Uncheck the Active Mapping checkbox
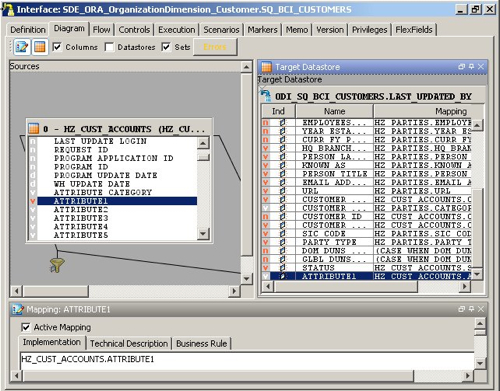This screenshot has width=500, height=391. 26,327
